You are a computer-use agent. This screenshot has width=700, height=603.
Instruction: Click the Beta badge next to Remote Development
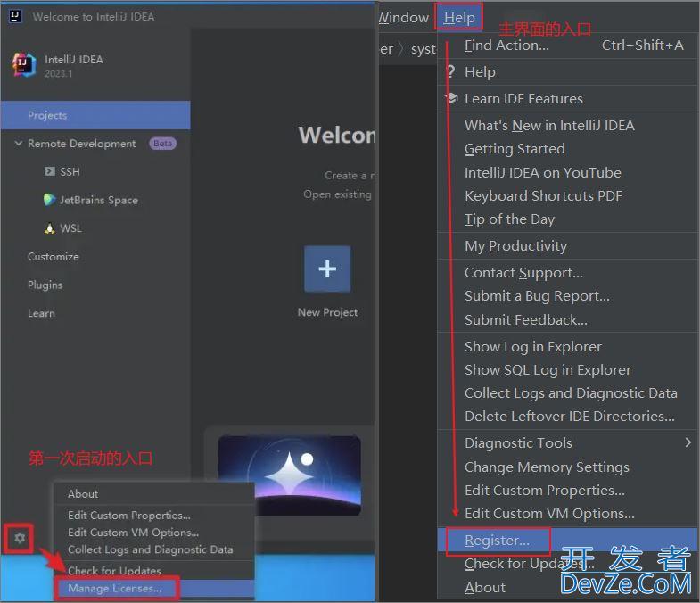point(162,144)
